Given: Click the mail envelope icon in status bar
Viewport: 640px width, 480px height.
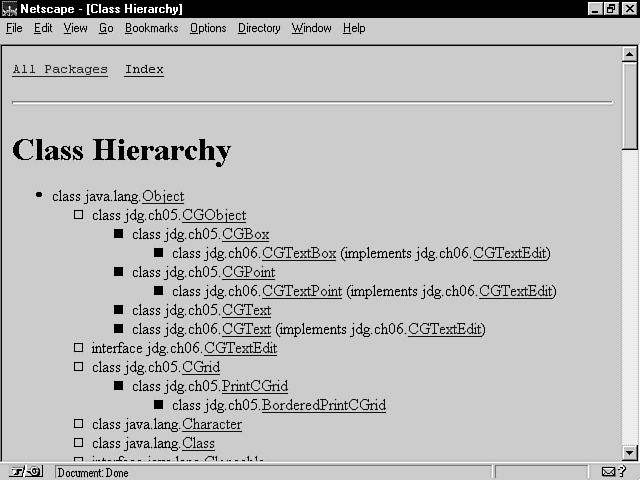Looking at the screenshot, I should [x=609, y=472].
